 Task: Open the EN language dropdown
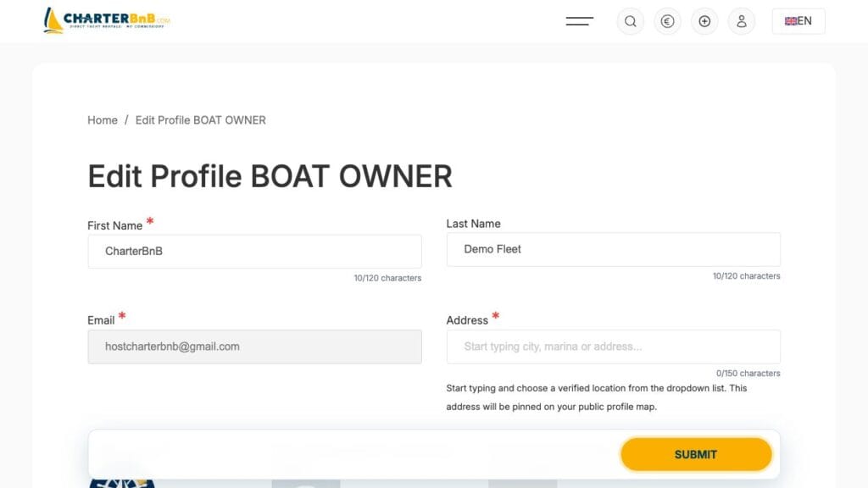click(x=798, y=21)
